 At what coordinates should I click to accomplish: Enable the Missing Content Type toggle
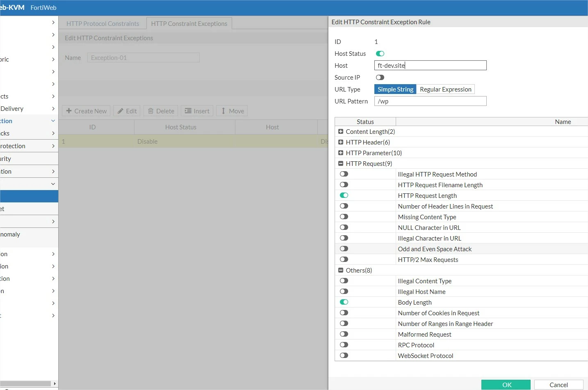pos(344,217)
